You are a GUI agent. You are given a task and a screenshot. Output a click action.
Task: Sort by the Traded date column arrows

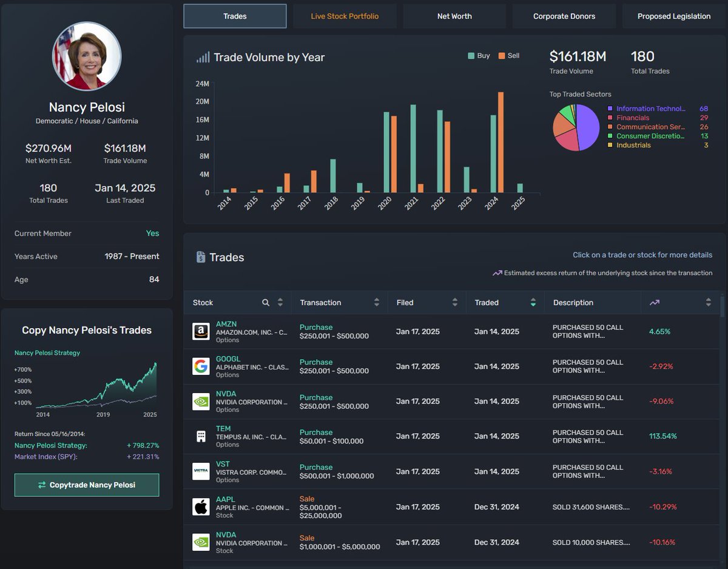coord(533,302)
